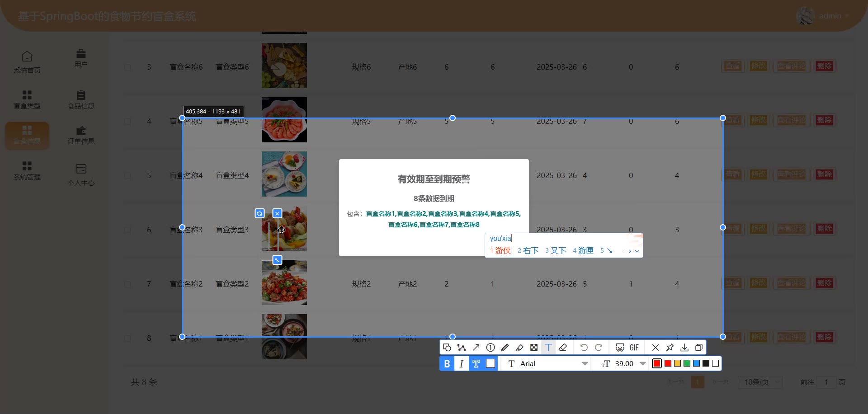Click 查看评论 for row 盲盒名称4

point(791,174)
